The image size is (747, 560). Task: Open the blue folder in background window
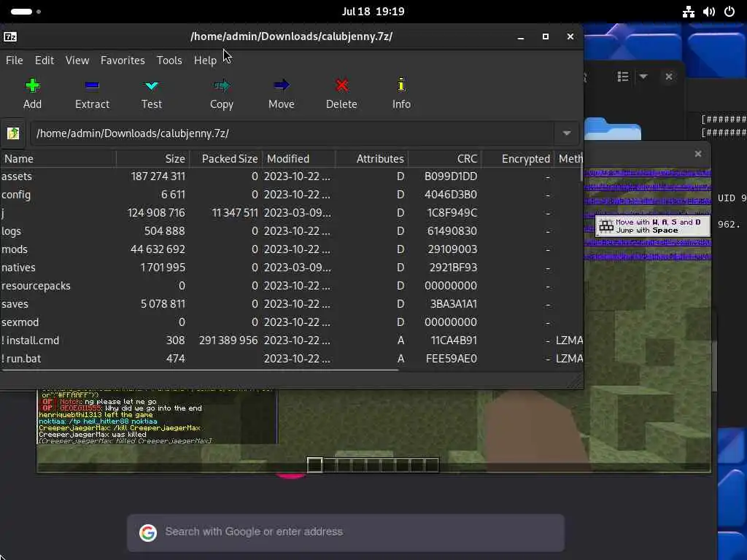613,130
